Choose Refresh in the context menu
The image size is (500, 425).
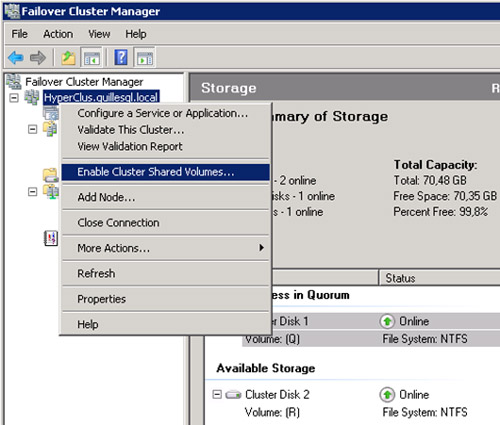pos(166,274)
